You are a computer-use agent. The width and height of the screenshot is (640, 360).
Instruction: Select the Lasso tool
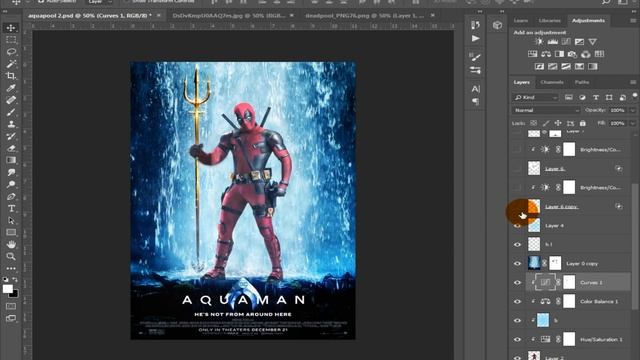point(11,52)
